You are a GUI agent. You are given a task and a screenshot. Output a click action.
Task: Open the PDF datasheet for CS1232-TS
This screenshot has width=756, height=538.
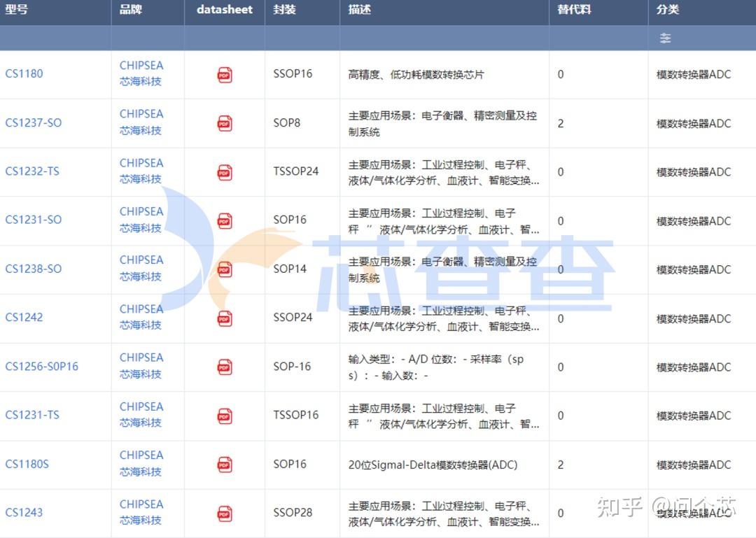pos(224,171)
